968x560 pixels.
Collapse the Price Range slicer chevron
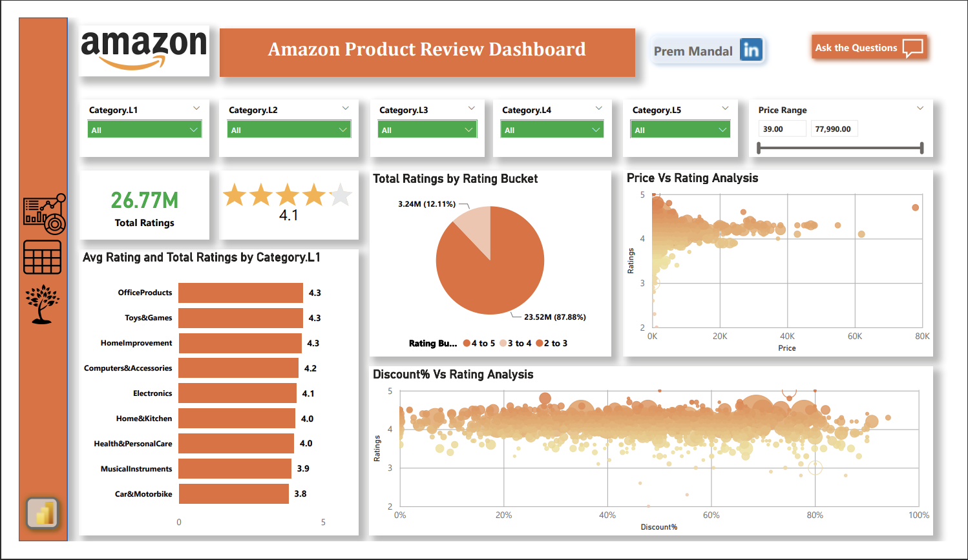click(920, 109)
